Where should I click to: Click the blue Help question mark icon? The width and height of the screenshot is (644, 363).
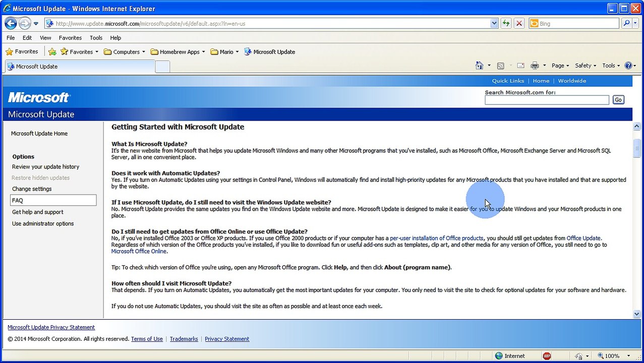(628, 66)
